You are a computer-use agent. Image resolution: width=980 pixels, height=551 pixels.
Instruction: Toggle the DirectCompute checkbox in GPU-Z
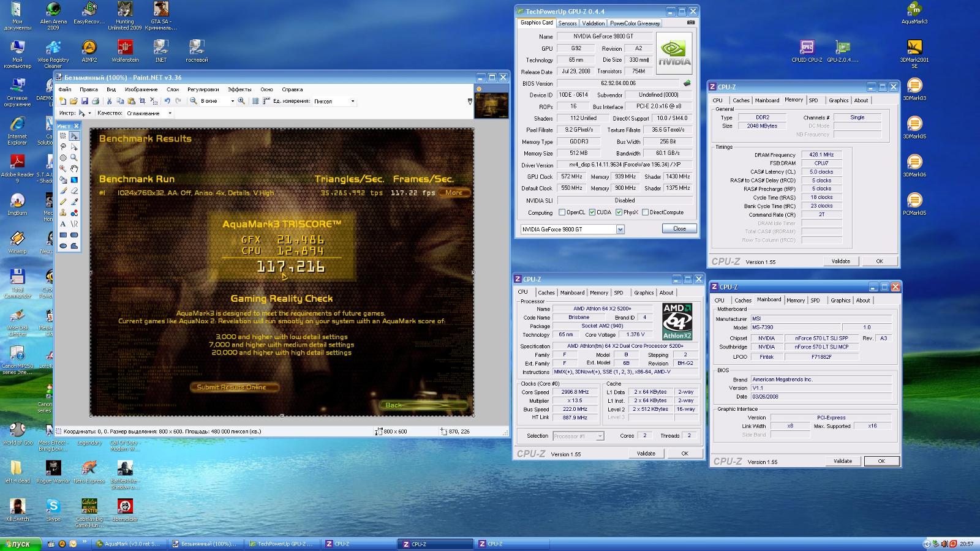tap(645, 212)
